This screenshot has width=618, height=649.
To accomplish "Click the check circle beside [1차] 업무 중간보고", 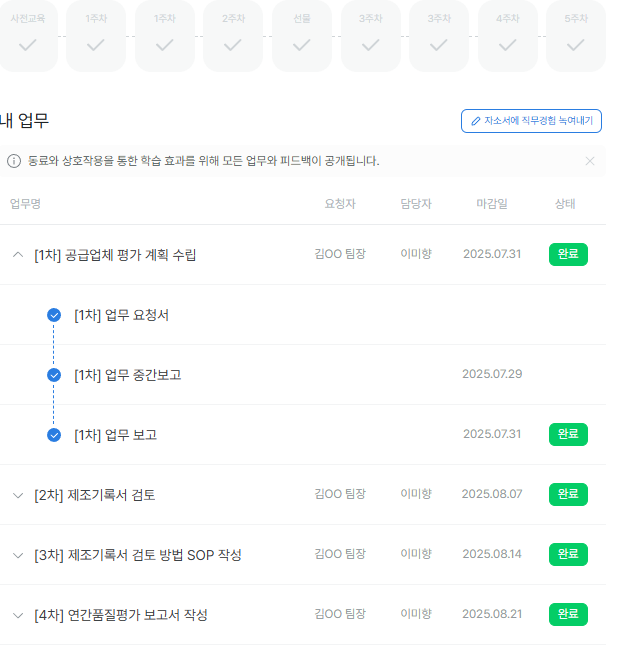I will pyautogui.click(x=54, y=375).
